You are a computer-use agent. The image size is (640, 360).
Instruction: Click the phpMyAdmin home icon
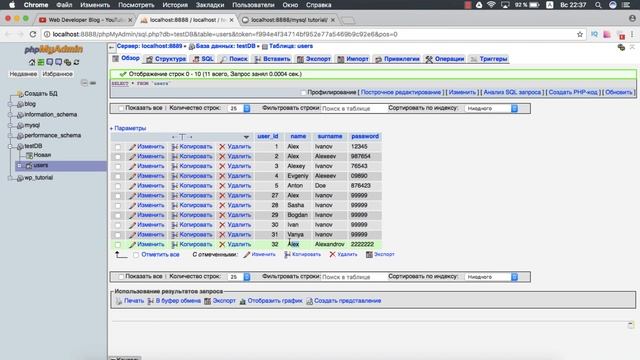32,62
